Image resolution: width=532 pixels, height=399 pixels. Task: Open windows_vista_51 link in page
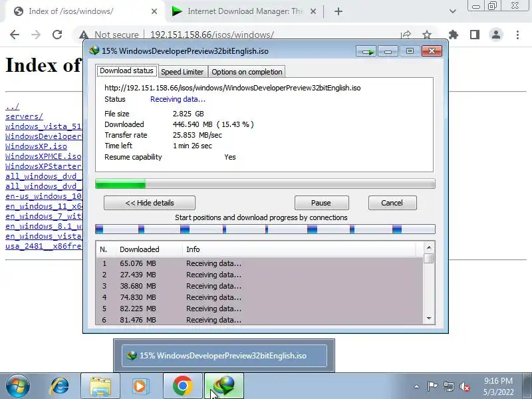coord(43,126)
